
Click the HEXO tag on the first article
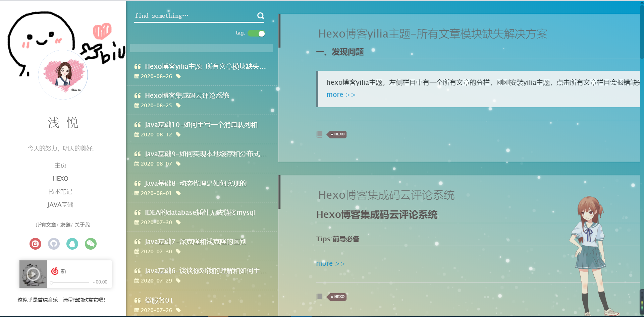pos(337,134)
